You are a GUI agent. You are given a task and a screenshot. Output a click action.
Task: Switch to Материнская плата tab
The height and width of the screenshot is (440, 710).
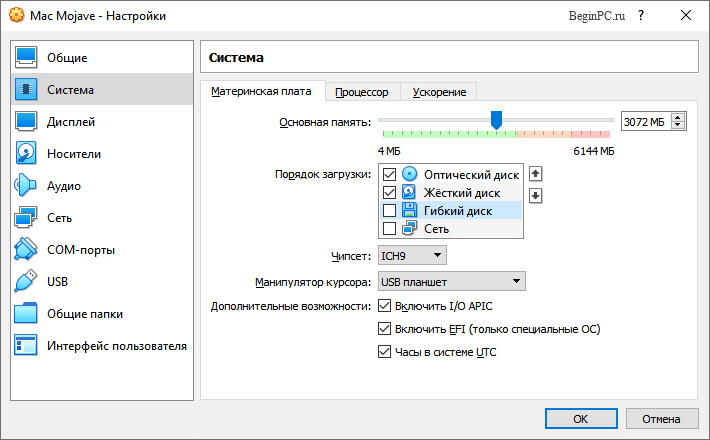click(261, 91)
